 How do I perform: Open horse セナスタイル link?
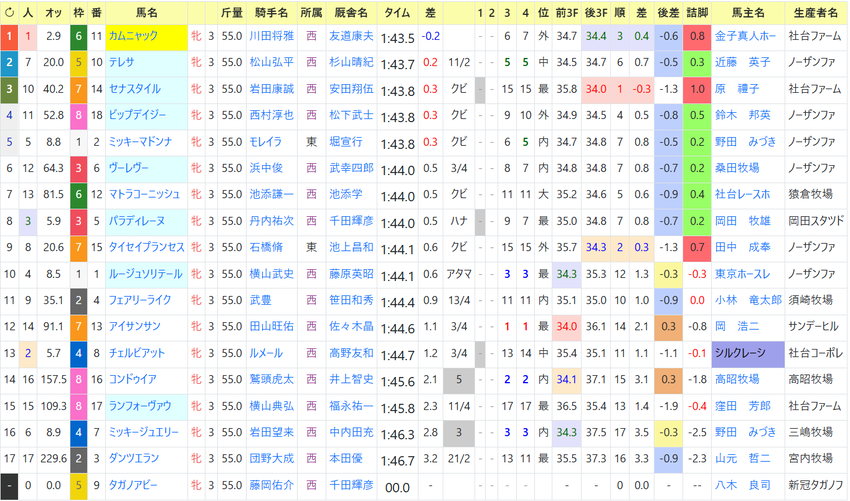point(135,88)
